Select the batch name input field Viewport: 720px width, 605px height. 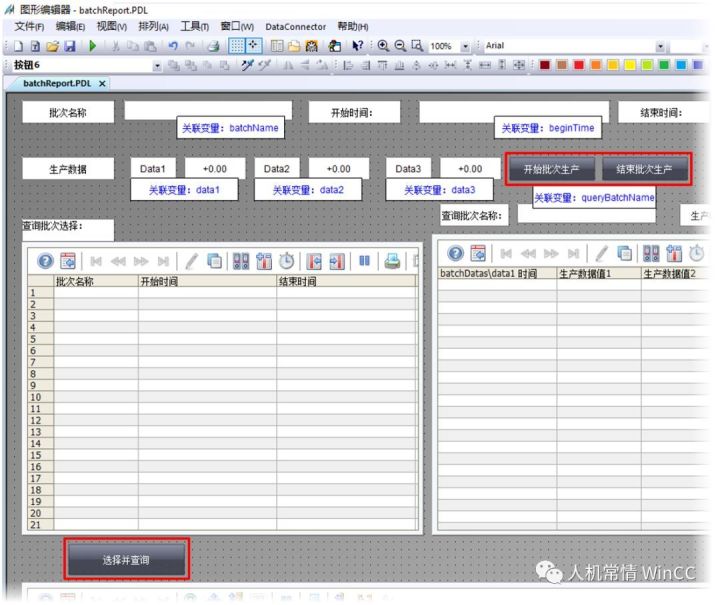[208, 111]
